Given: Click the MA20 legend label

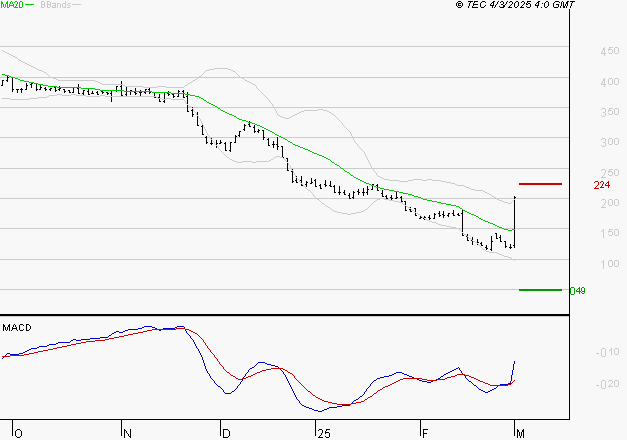Looking at the screenshot, I should [x=12, y=5].
